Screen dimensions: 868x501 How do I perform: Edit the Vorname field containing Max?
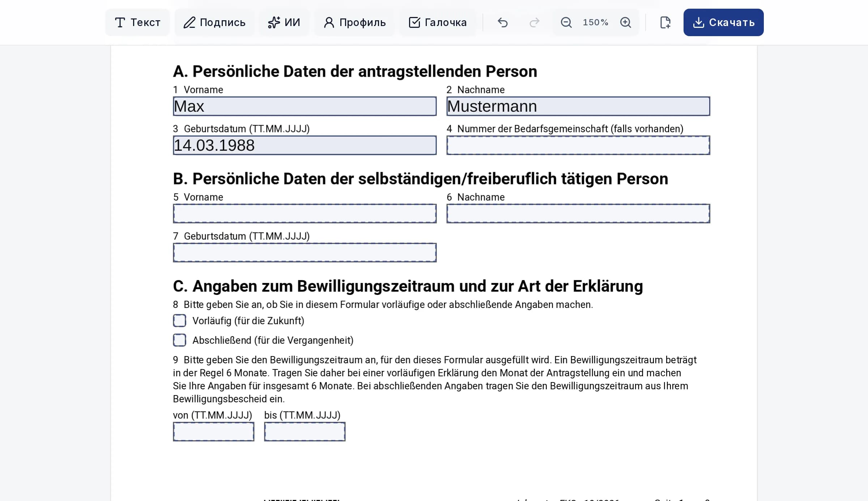point(305,106)
